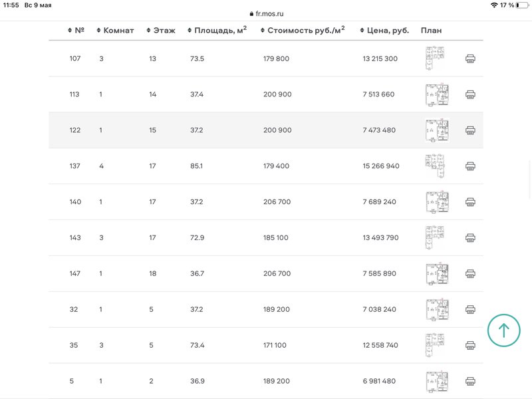This screenshot has width=532, height=399.
Task: Print details for apartment 107
Action: pyautogui.click(x=470, y=59)
